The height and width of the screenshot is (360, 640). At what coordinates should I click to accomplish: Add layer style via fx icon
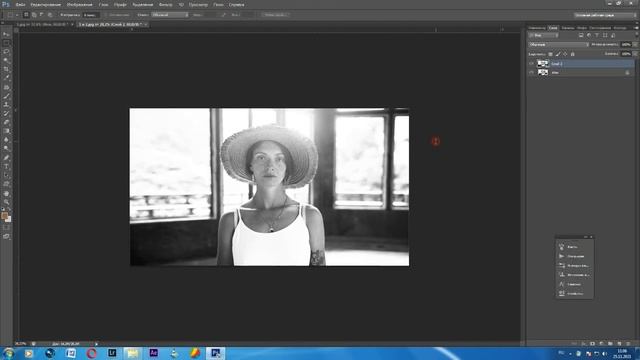point(583,344)
